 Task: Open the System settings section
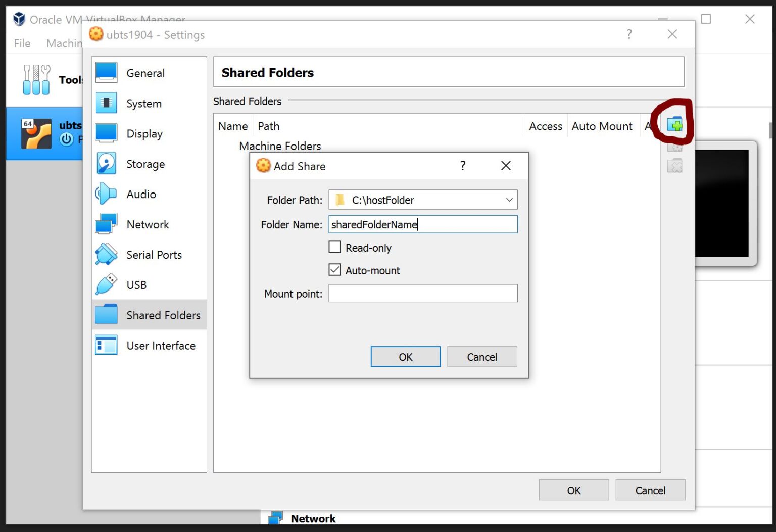tap(143, 103)
